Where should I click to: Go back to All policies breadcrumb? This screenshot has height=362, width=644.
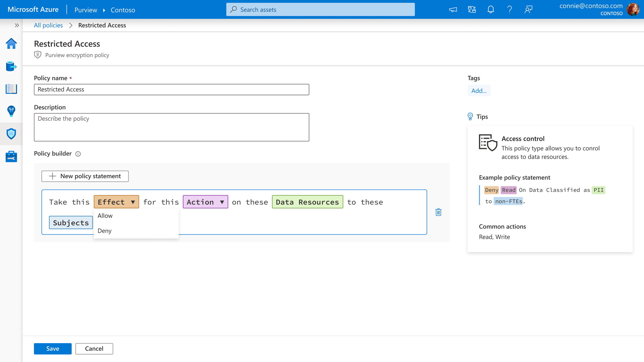48,25
